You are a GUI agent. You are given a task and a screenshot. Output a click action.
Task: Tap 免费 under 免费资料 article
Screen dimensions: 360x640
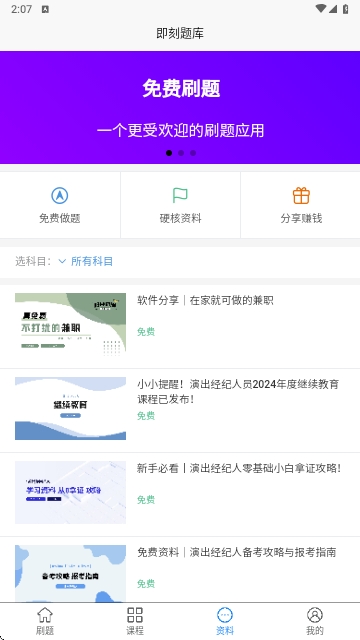(146, 584)
